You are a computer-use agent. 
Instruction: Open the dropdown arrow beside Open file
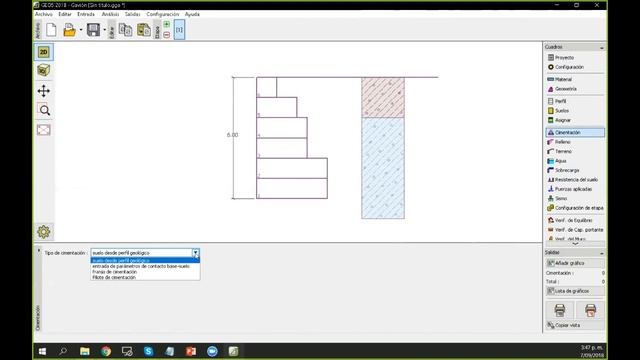(80, 30)
